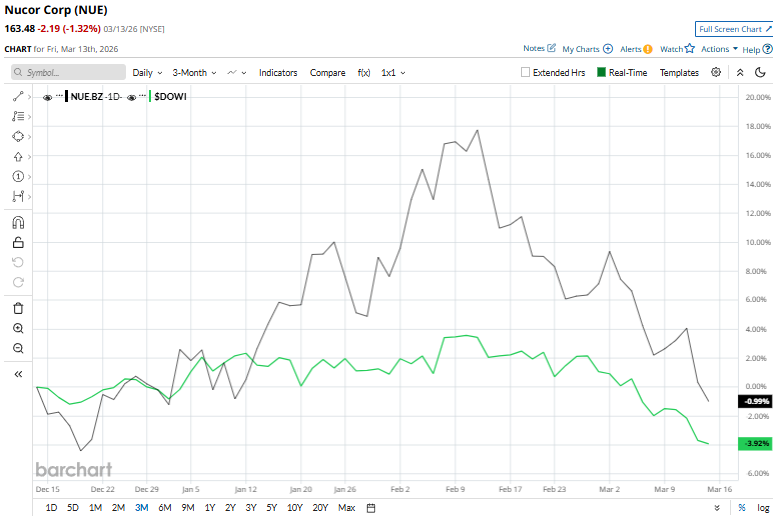The height and width of the screenshot is (517, 773).
Task: Click the black -0.99% price label
Action: [755, 401]
